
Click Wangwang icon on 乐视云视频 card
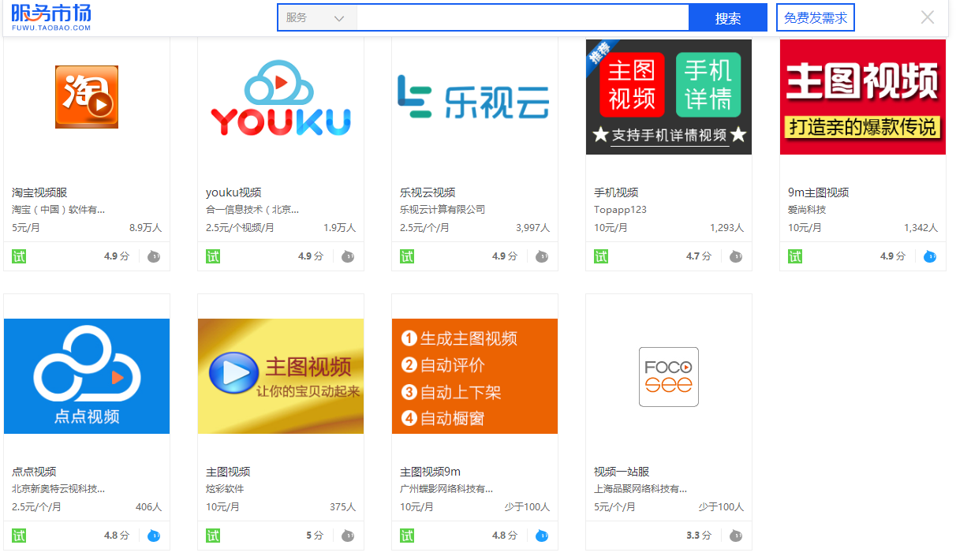coord(542,256)
